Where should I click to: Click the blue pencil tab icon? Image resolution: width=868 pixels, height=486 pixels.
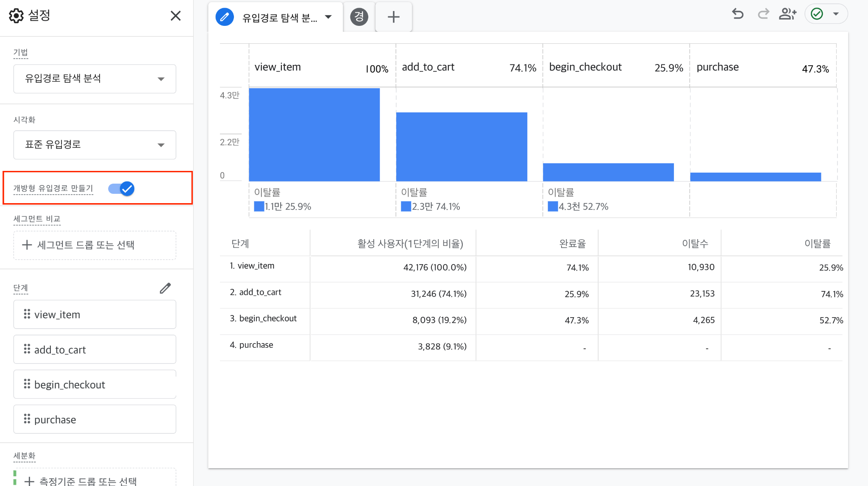[225, 17]
